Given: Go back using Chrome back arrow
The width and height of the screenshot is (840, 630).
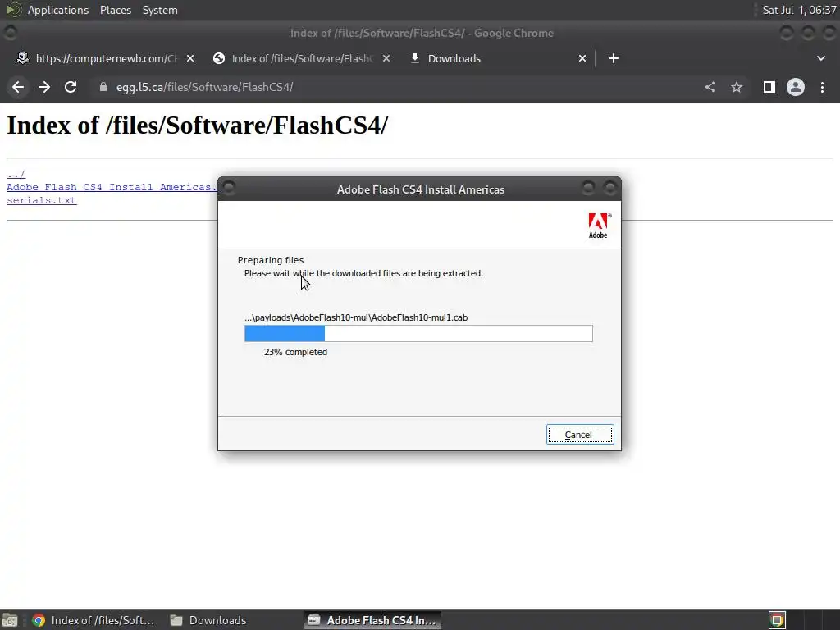Looking at the screenshot, I should 18,87.
